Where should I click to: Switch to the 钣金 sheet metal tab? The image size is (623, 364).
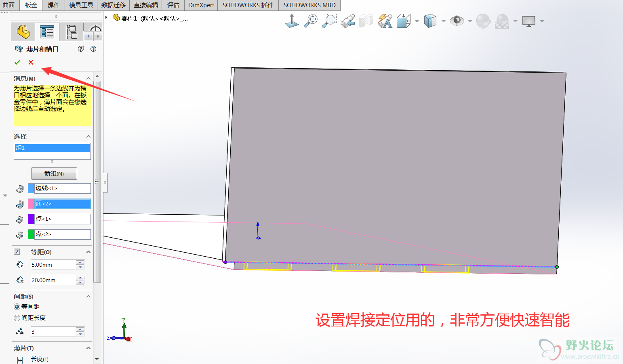click(31, 5)
